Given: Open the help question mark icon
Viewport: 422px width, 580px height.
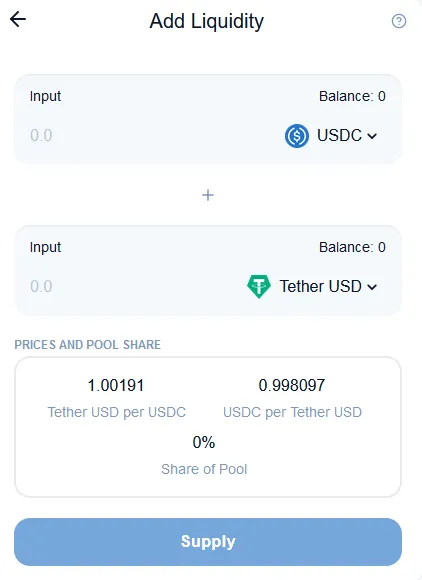Looking at the screenshot, I should click(399, 21).
